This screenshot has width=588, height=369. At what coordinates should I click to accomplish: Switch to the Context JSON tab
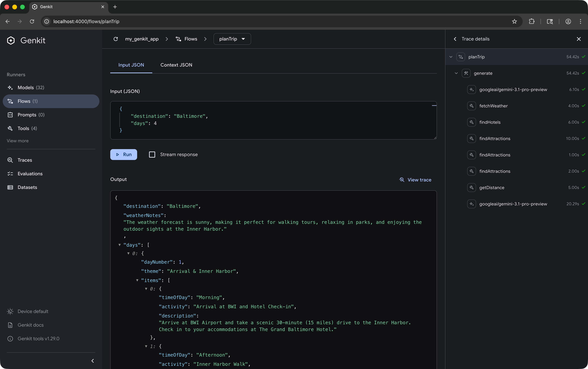[x=176, y=65]
